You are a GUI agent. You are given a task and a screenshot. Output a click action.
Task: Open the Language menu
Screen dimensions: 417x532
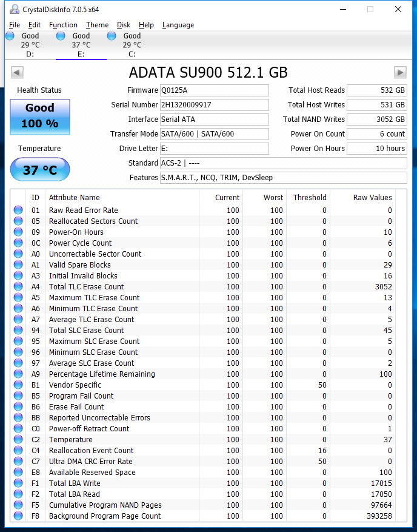[178, 25]
